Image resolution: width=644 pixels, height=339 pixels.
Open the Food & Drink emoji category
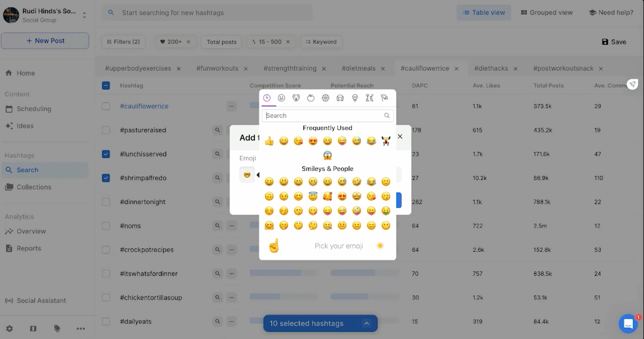tap(311, 98)
